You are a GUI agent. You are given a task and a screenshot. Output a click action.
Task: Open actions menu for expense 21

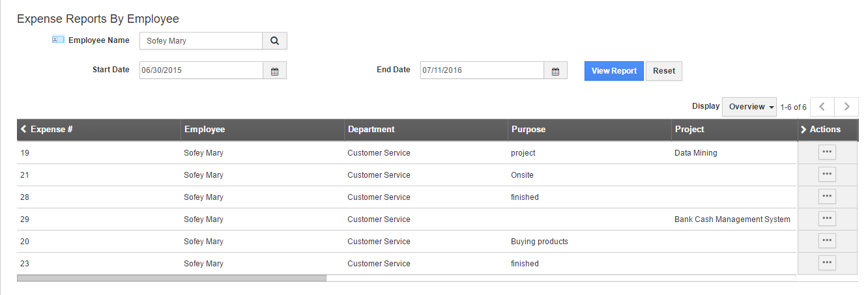coord(827,175)
